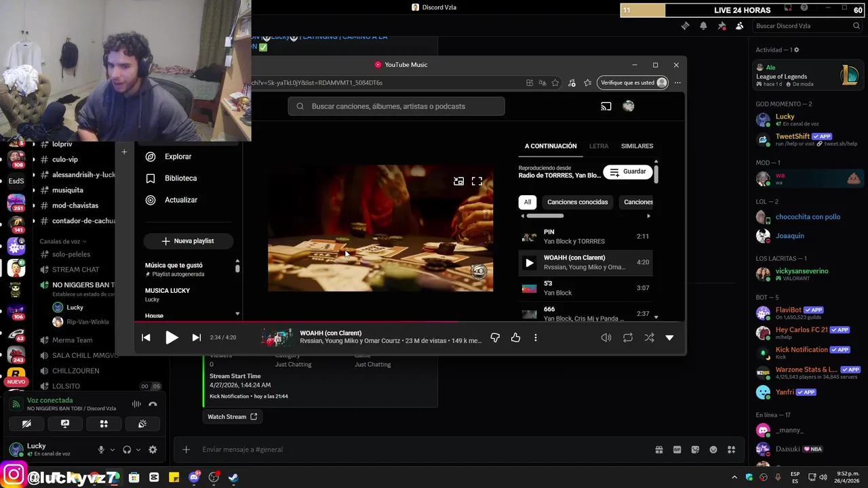Mute microphone in Discord user panel

click(101, 449)
